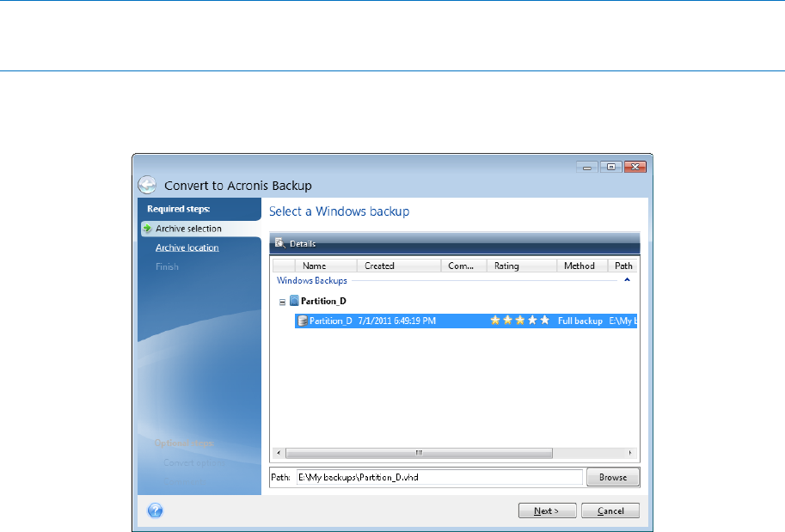Image resolution: width=785 pixels, height=532 pixels.
Task: Select the bold Partition_D group label
Action: tap(323, 301)
